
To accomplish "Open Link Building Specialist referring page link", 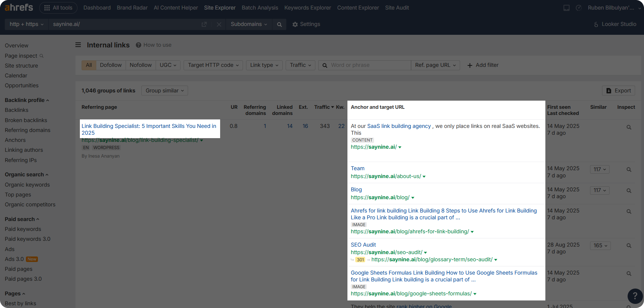I will pos(149,129).
